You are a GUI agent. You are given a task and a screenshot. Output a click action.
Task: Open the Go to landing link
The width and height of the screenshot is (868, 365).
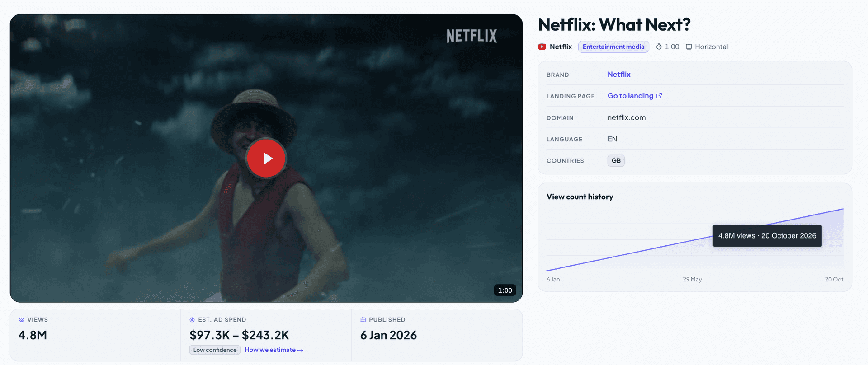(631, 96)
